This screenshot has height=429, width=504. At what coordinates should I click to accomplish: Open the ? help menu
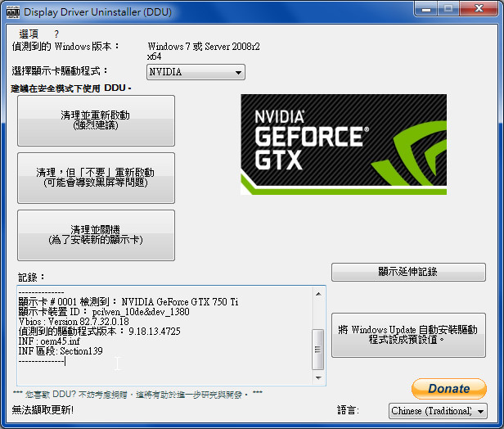coord(56,34)
